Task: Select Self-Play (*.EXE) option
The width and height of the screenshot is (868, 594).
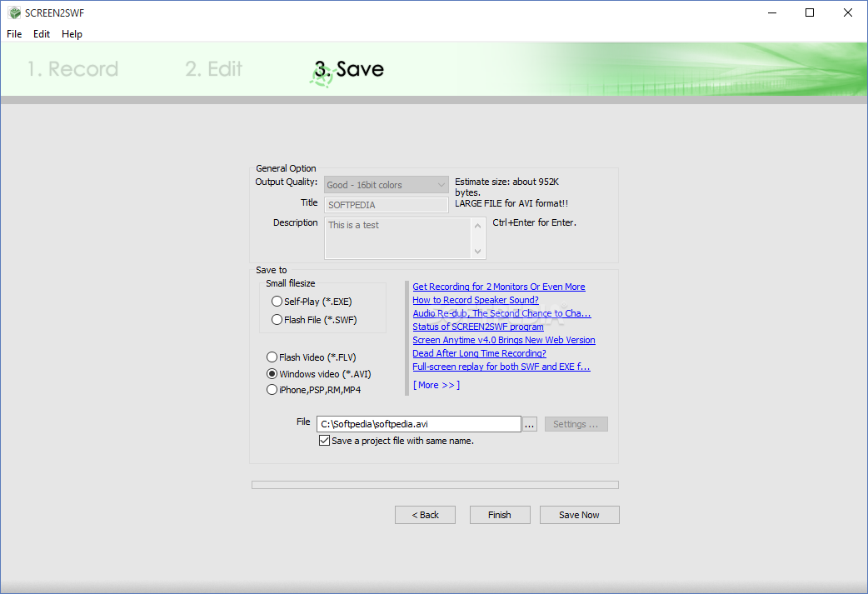Action: point(312,302)
